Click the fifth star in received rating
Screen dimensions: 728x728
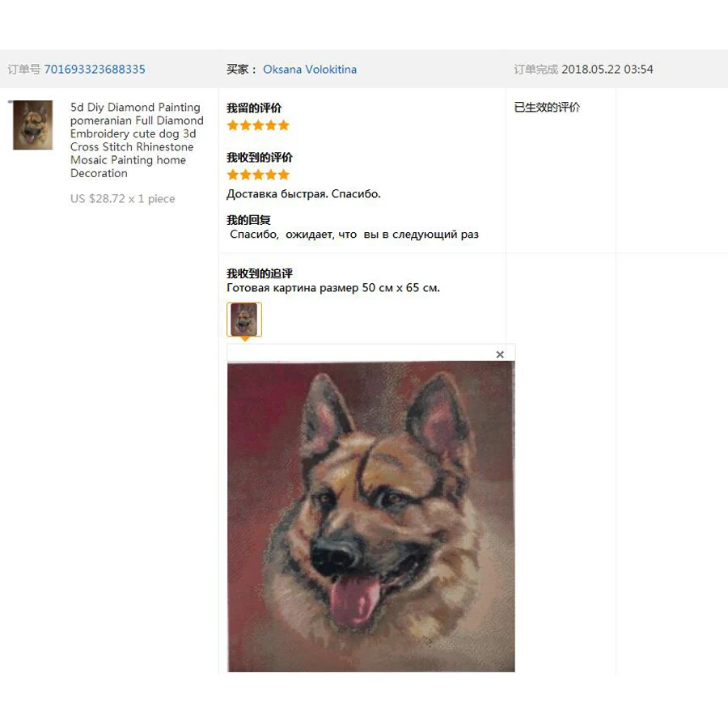point(284,175)
